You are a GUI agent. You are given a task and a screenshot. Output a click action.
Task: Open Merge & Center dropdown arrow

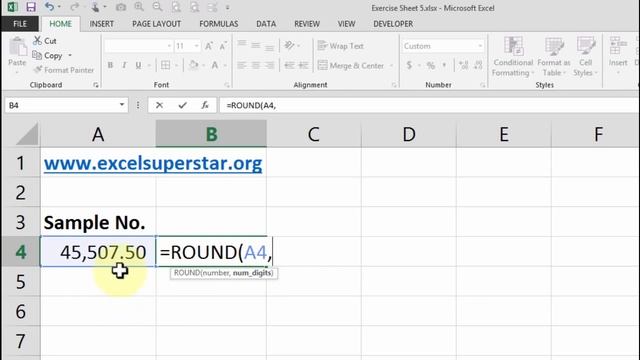391,65
